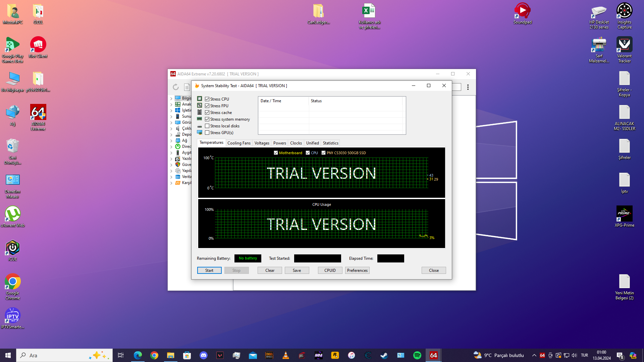Enable Stress local disks checkbox
Image resolution: width=644 pixels, height=362 pixels.
click(x=207, y=126)
